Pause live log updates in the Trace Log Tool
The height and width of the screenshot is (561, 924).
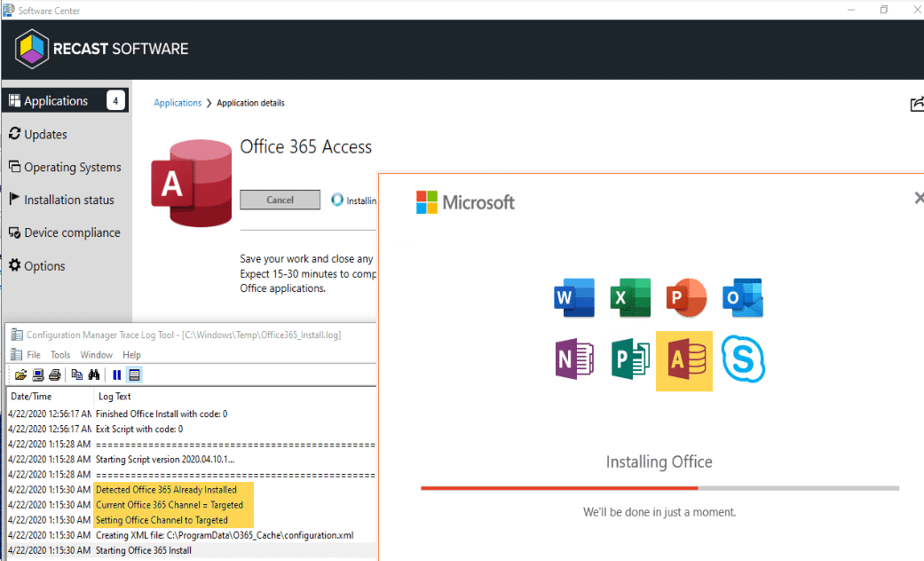coord(116,375)
